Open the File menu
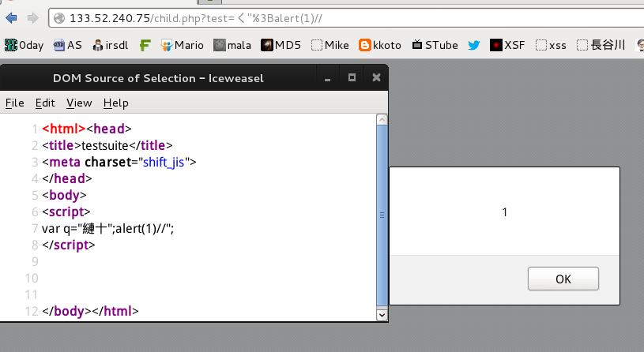The image size is (644, 352). (15, 103)
